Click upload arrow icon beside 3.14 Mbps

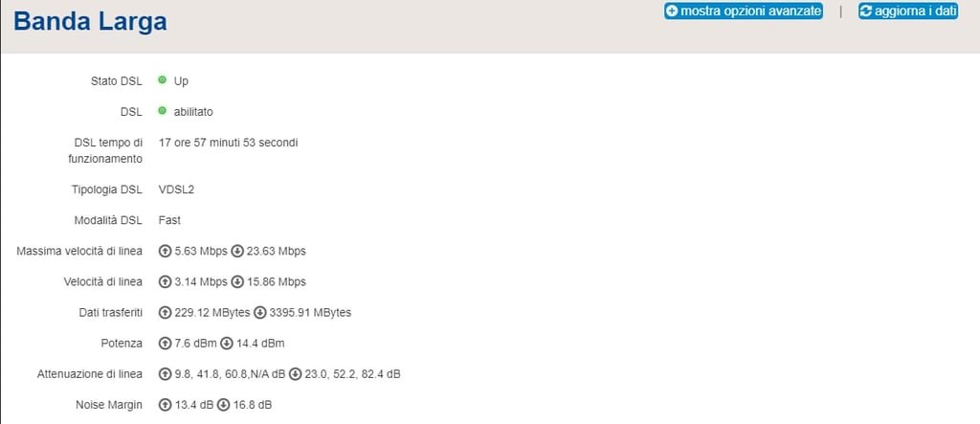(165, 282)
